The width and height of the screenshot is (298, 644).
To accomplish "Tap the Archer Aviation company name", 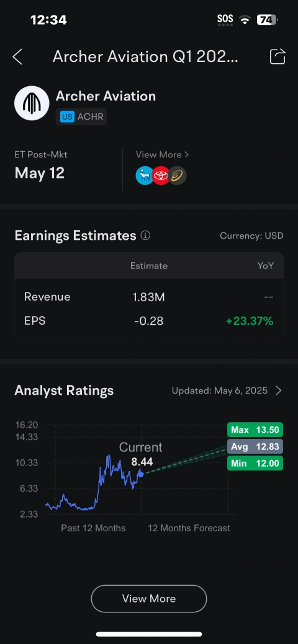I will tap(106, 96).
